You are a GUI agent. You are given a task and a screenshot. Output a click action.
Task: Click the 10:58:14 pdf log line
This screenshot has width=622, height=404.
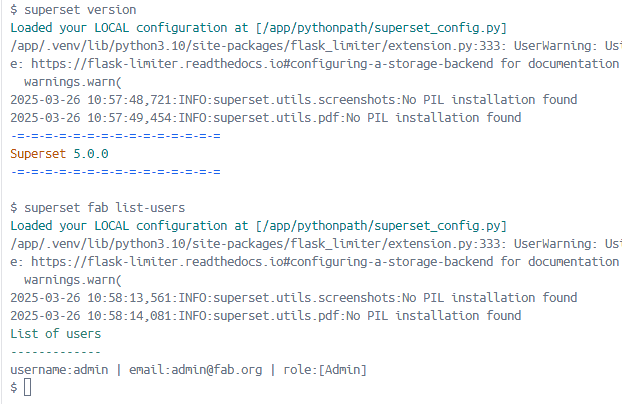(x=266, y=316)
